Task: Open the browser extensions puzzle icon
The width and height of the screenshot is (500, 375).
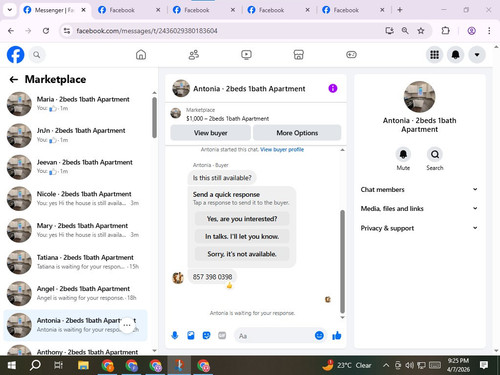Action: pos(445,31)
